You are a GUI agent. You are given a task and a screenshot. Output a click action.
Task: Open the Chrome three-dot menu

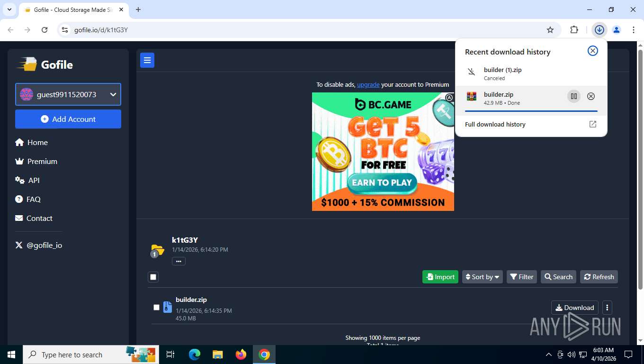click(634, 30)
